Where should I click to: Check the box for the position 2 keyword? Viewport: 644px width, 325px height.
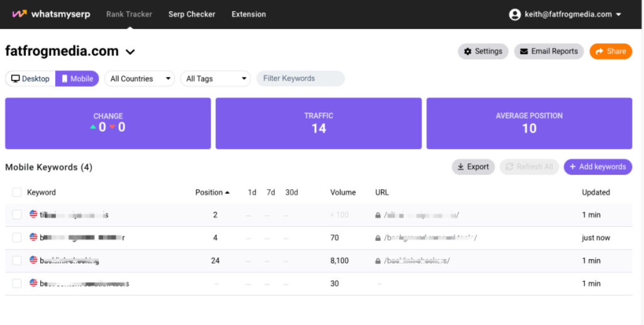click(x=17, y=214)
